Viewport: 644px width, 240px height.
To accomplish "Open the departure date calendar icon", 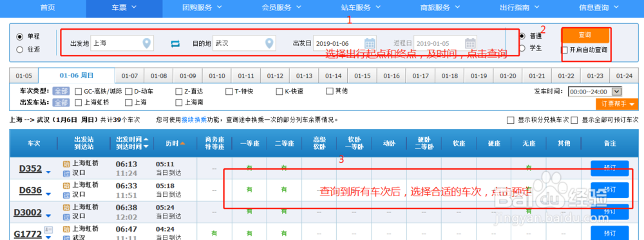I will pos(370,43).
